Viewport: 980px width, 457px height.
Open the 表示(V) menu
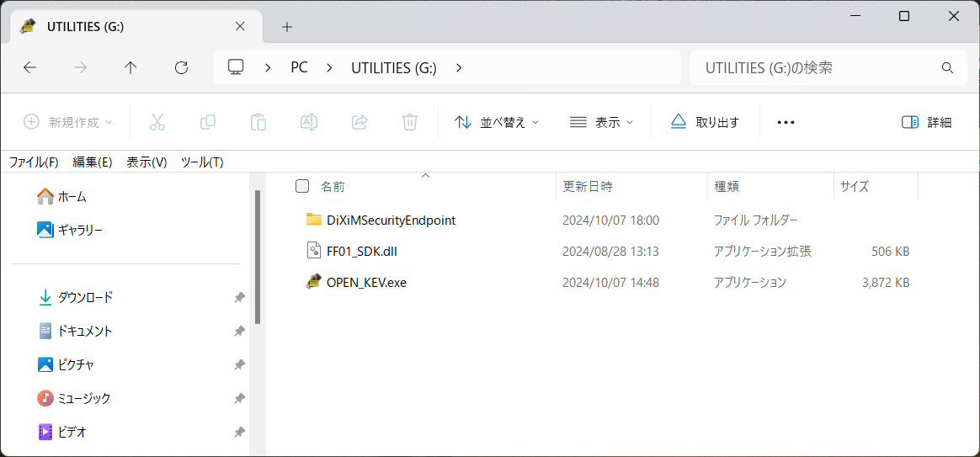[x=146, y=162]
